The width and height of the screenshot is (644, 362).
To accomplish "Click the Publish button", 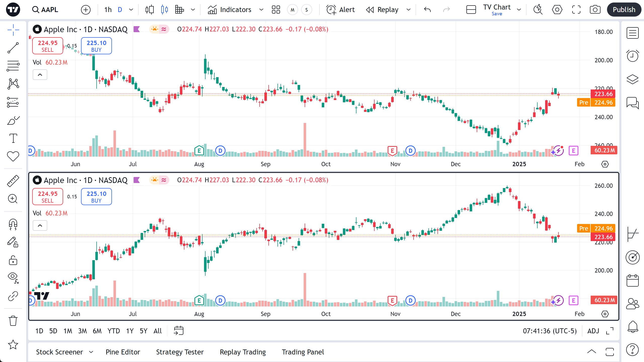I will tap(624, 10).
